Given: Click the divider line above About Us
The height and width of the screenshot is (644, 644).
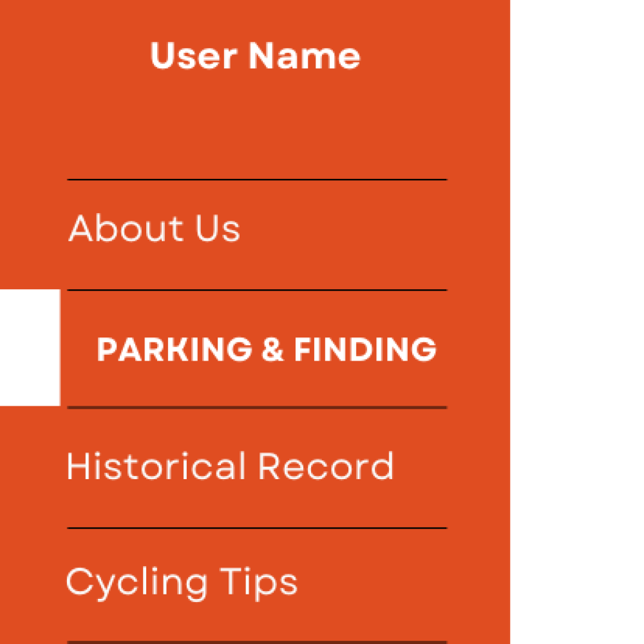Looking at the screenshot, I should (257, 180).
